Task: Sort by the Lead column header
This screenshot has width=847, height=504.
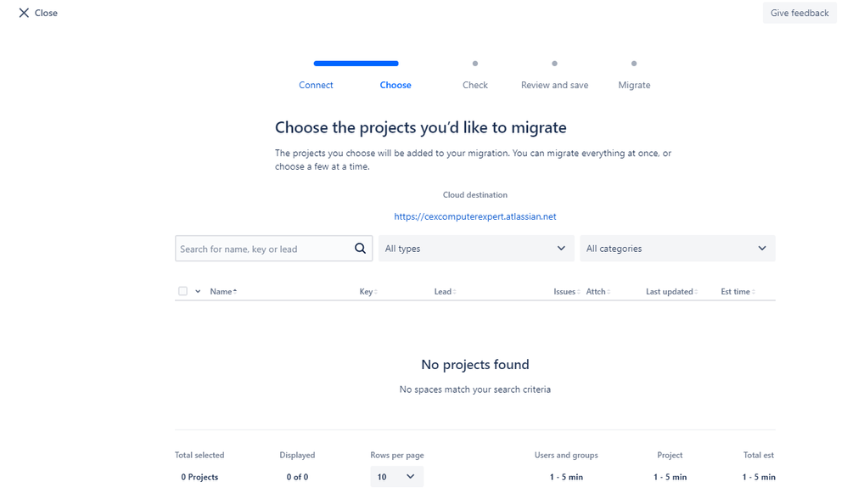Action: [445, 292]
